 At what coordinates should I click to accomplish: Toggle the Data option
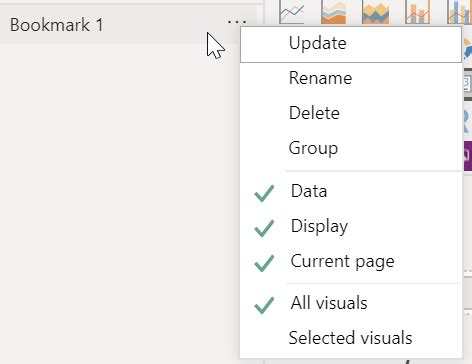[351, 192]
